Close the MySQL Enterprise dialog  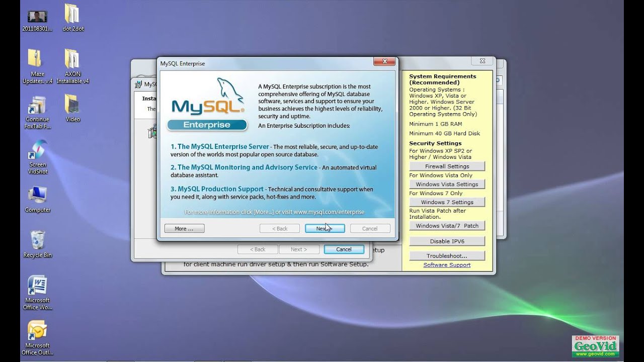click(384, 62)
